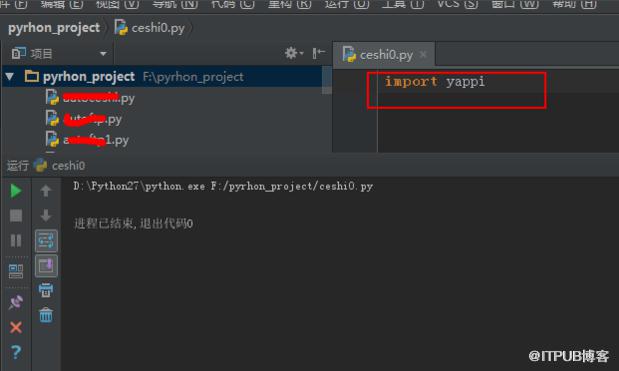
Task: Click the F:\pyrhon_project path text
Action: point(193,77)
